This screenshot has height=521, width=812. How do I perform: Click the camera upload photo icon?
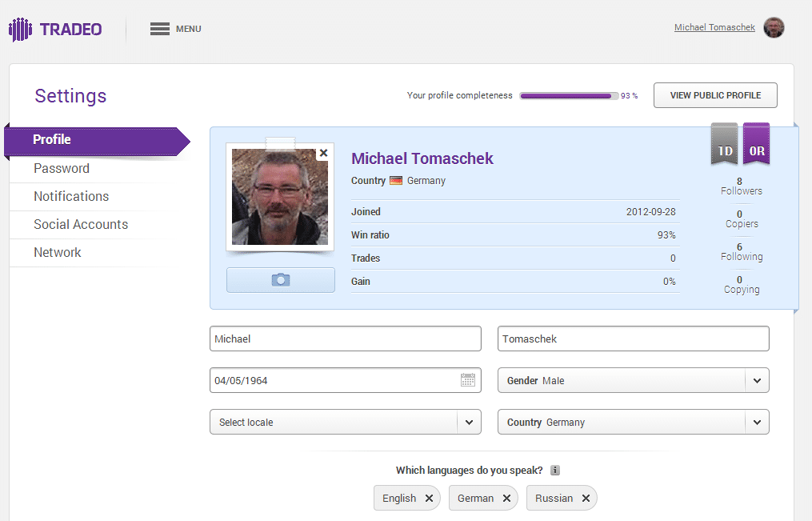(x=280, y=280)
